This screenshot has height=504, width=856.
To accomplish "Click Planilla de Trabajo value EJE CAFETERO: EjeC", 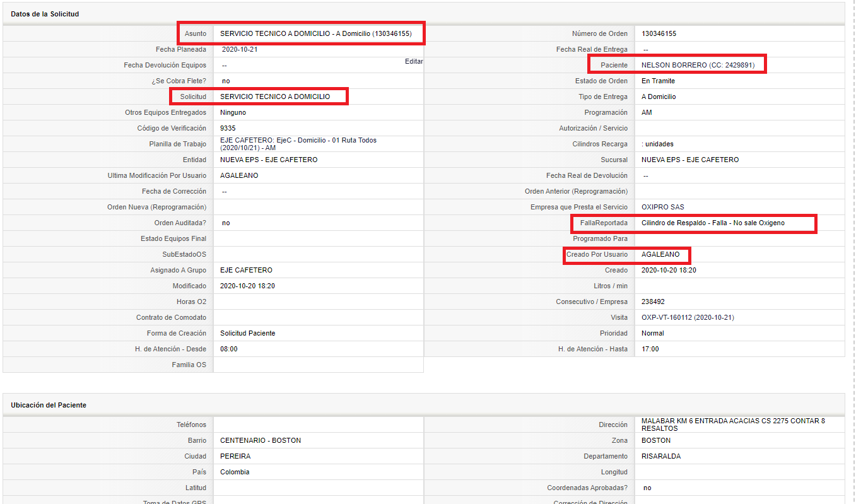I will pyautogui.click(x=298, y=144).
